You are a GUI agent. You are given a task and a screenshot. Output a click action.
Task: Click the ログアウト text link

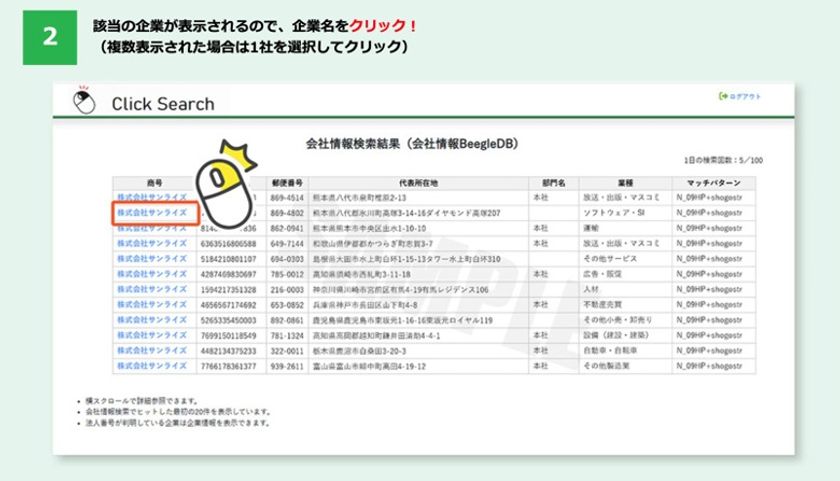(x=745, y=96)
